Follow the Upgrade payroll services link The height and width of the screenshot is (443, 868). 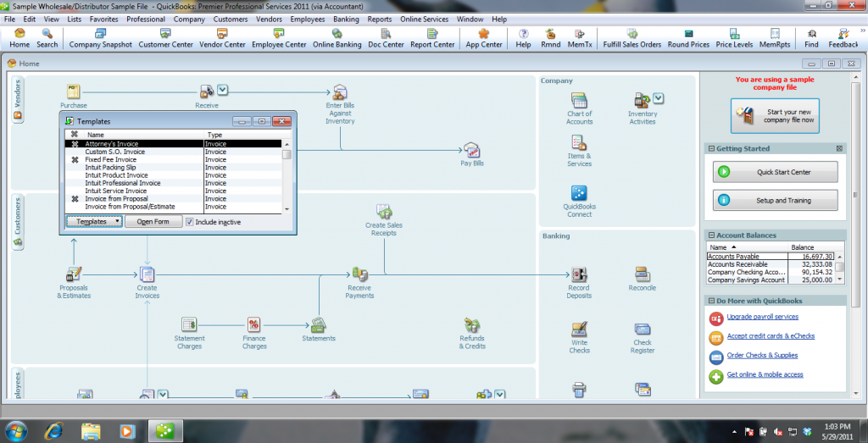click(x=763, y=317)
